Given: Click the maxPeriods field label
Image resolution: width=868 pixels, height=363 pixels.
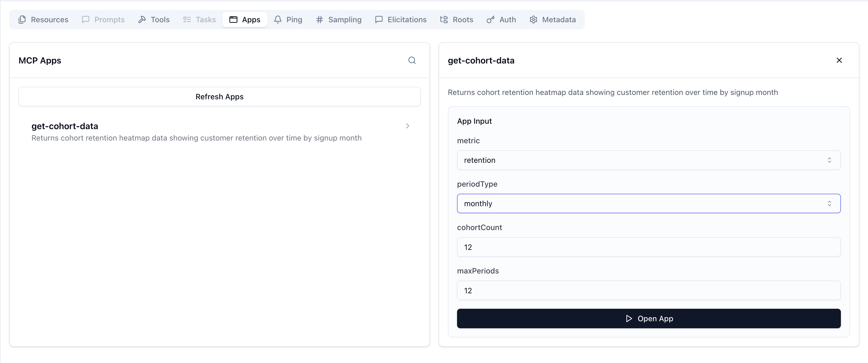Looking at the screenshot, I should (478, 271).
